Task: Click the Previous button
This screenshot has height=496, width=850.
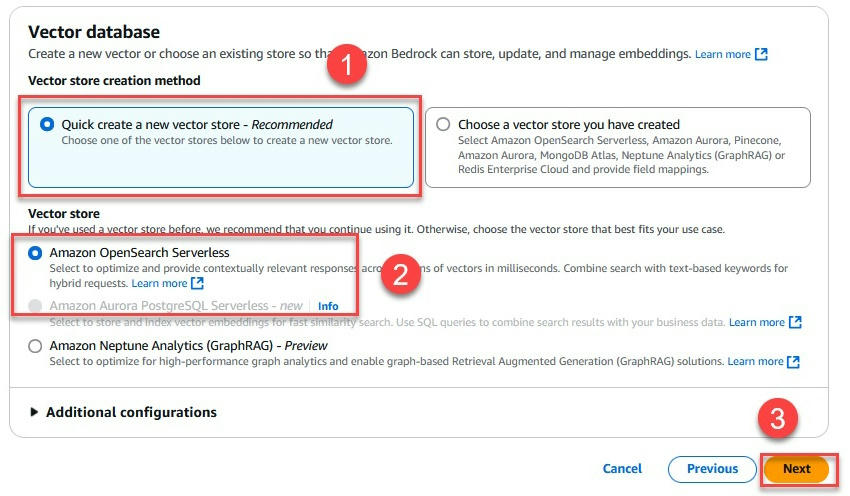Action: click(x=712, y=468)
